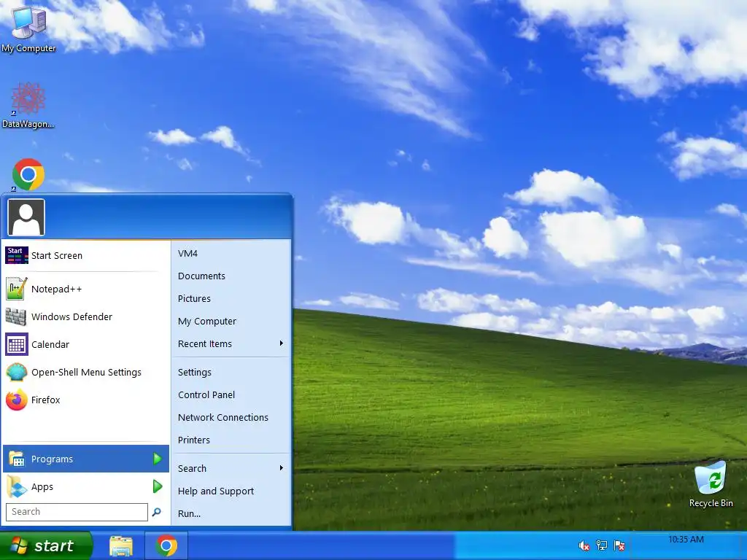The image size is (747, 560).
Task: Open My Computer desktop icon
Action: pyautogui.click(x=28, y=28)
